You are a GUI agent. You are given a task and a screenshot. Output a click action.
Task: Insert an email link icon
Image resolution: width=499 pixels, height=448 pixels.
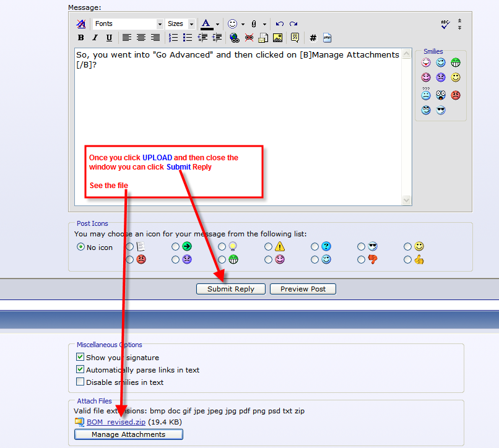pyautogui.click(x=263, y=38)
